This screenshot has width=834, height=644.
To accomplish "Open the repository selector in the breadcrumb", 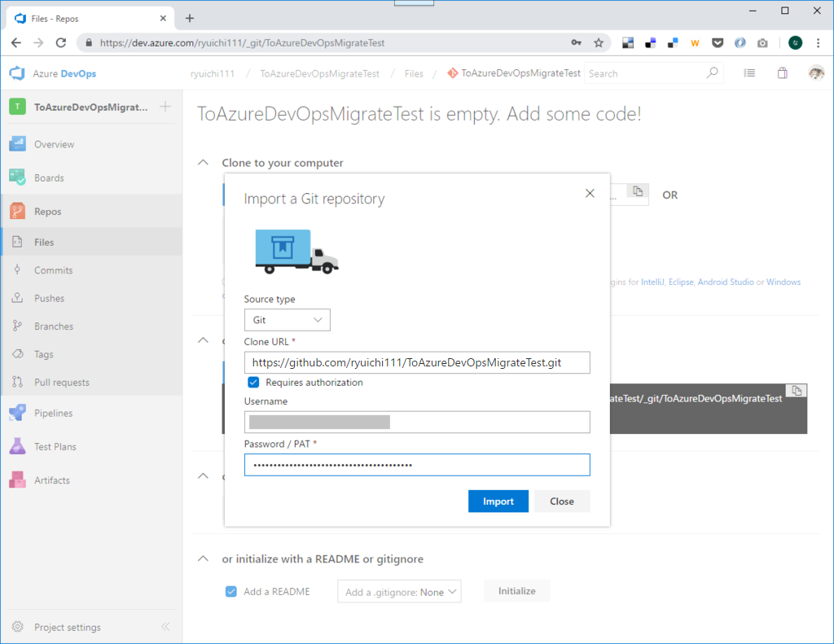I will coord(514,72).
